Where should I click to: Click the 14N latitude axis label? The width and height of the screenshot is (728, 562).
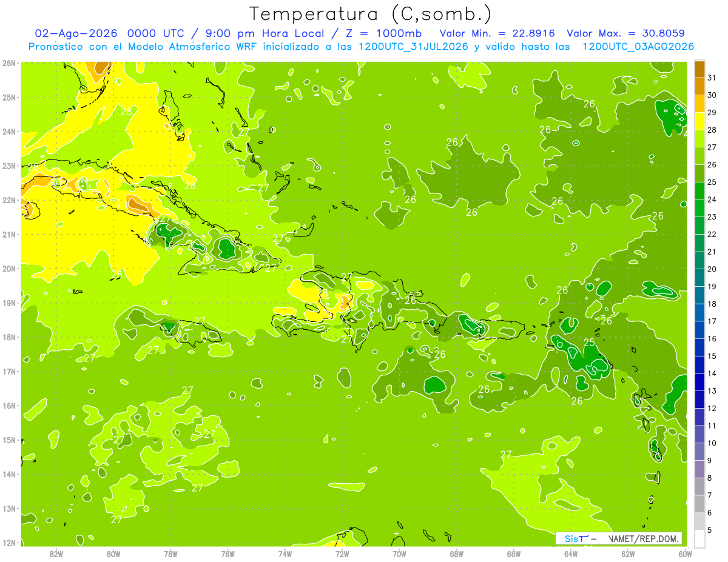(9, 474)
